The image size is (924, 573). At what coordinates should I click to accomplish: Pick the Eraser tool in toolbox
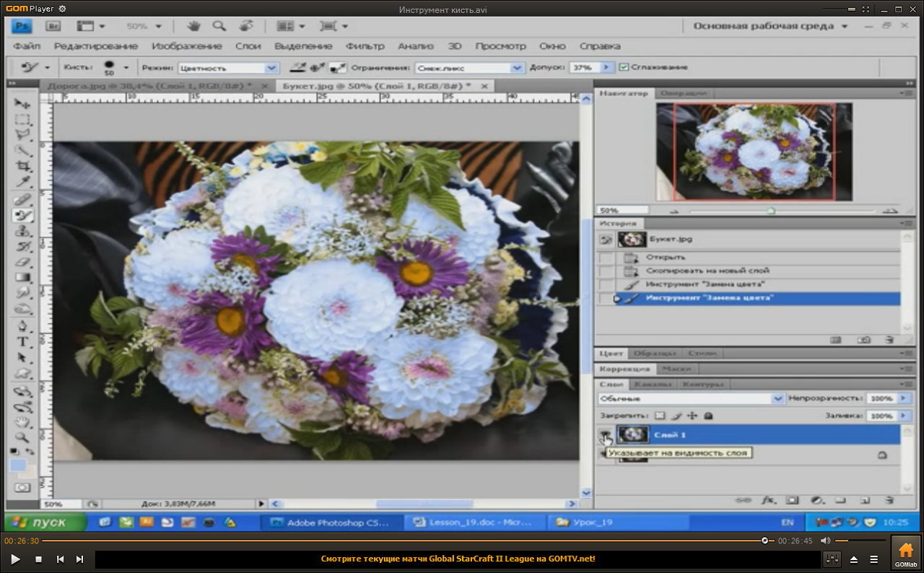(x=23, y=262)
